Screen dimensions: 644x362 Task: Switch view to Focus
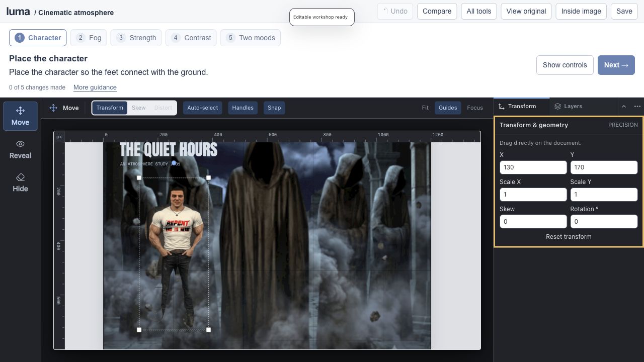pyautogui.click(x=475, y=108)
